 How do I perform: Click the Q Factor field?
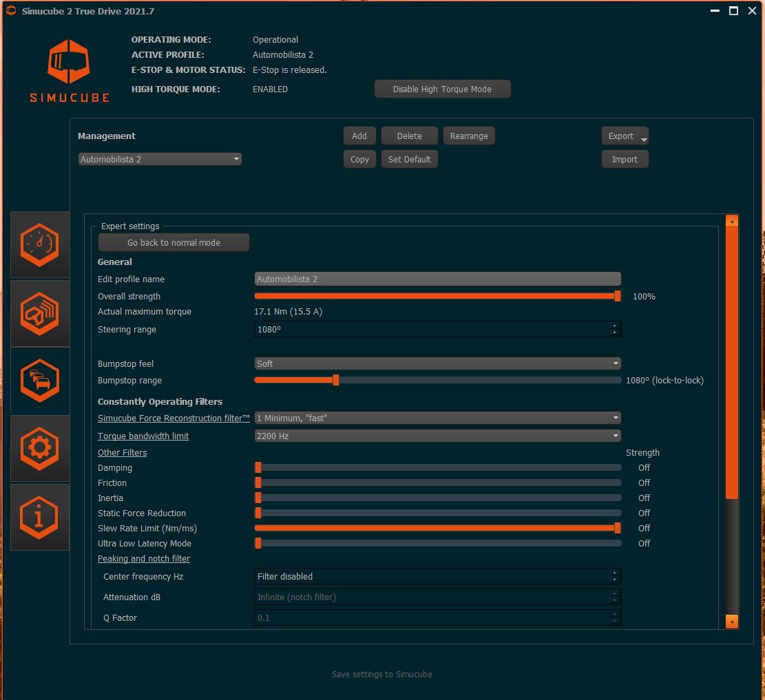tap(437, 617)
